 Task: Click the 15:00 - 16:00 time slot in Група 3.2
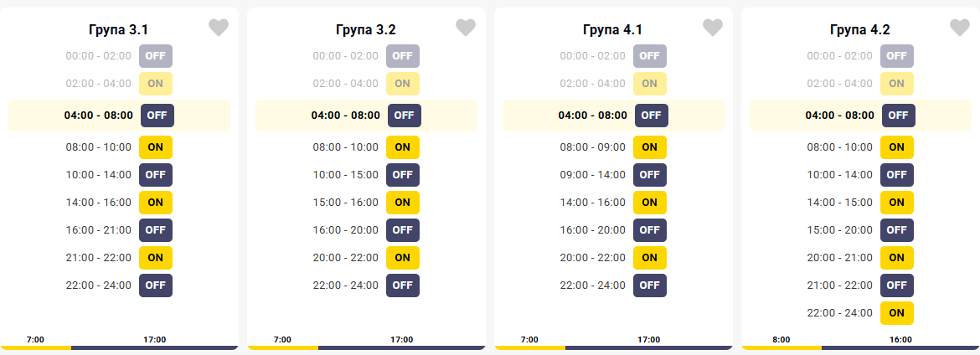346,203
